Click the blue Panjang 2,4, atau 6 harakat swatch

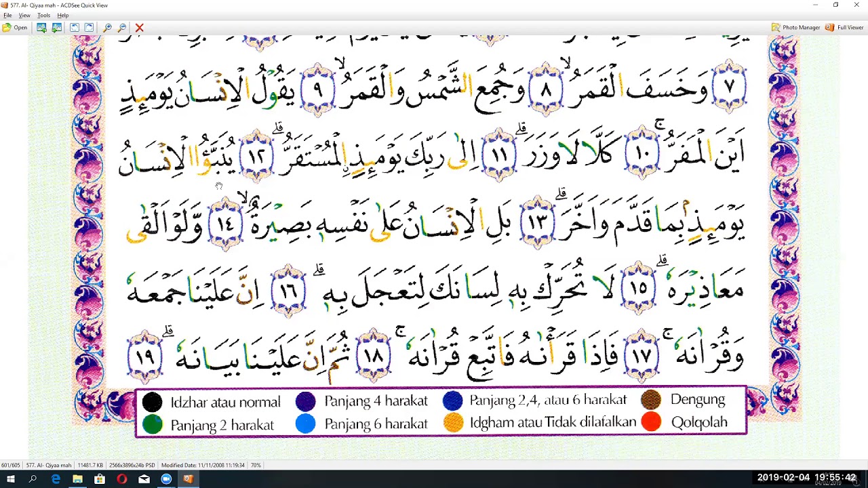coord(452,400)
